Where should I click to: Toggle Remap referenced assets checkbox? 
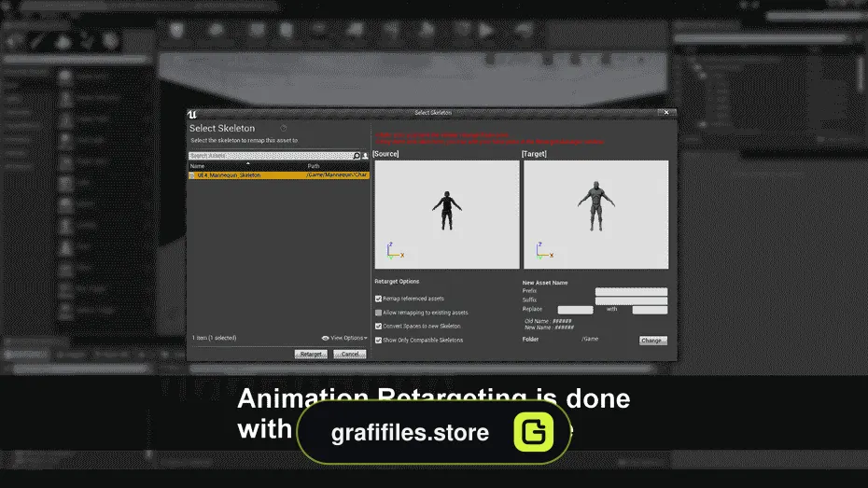point(379,299)
